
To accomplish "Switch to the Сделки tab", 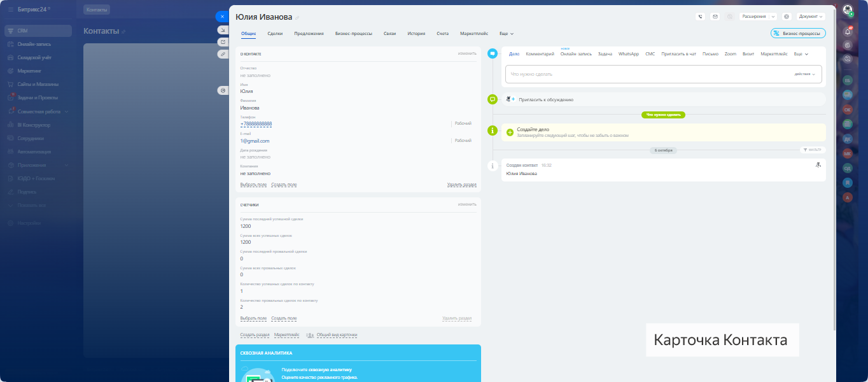I will point(275,33).
